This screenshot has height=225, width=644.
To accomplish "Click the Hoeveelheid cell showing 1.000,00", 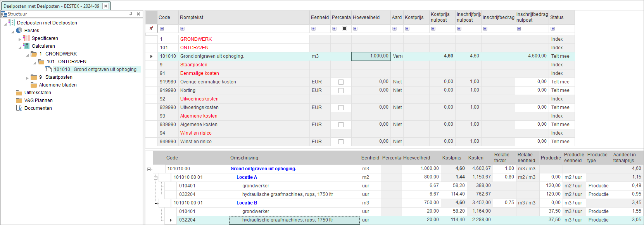I will coord(370,56).
